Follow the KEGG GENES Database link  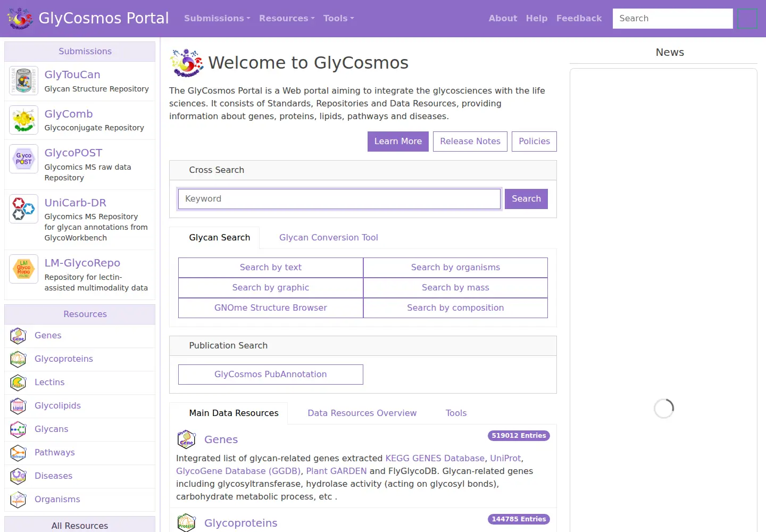[435, 459]
